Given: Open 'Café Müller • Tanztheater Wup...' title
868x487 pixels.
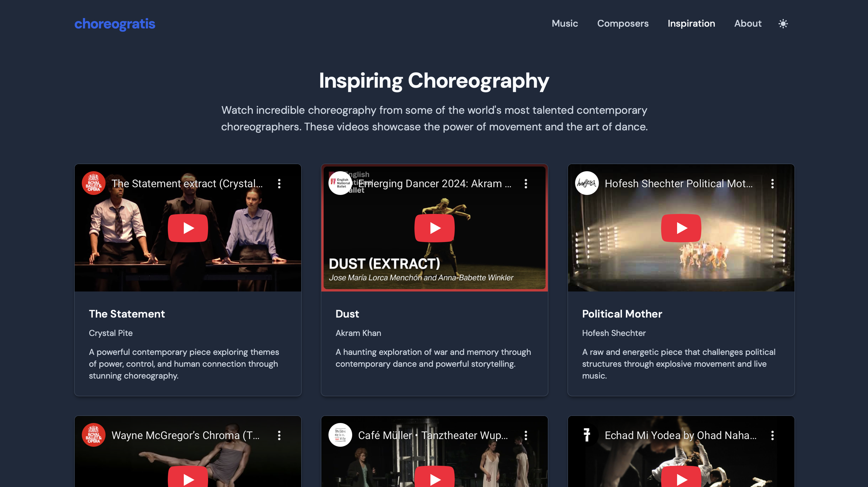Looking at the screenshot, I should click(x=433, y=435).
